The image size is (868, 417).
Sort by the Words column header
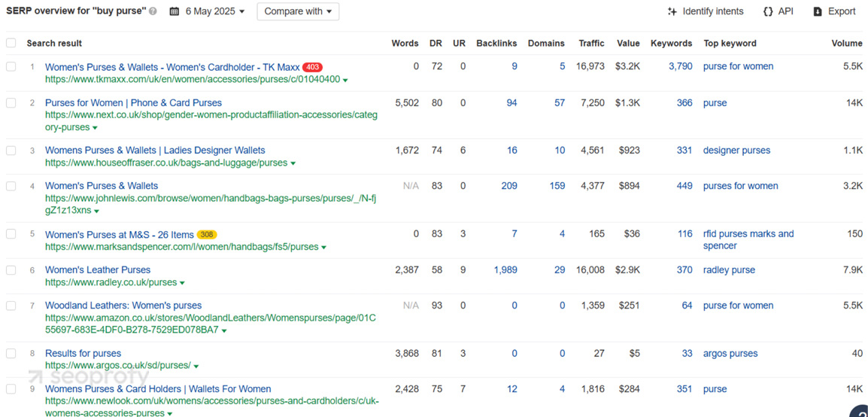[x=405, y=43]
